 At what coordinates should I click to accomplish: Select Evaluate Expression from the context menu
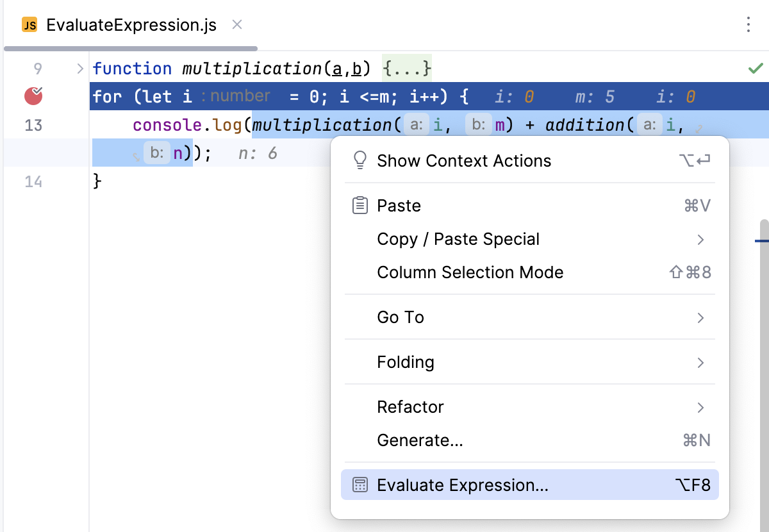(x=463, y=485)
